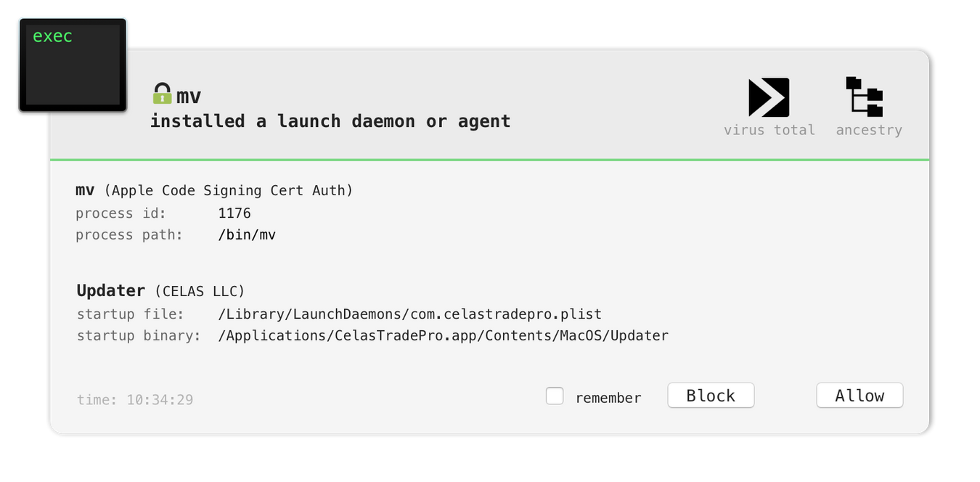Click the time 10:34:29 label
Image resolution: width=980 pixels, height=482 pixels.
click(135, 399)
